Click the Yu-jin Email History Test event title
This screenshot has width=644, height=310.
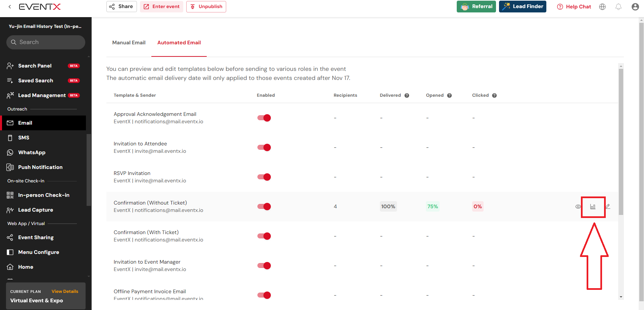tap(45, 26)
